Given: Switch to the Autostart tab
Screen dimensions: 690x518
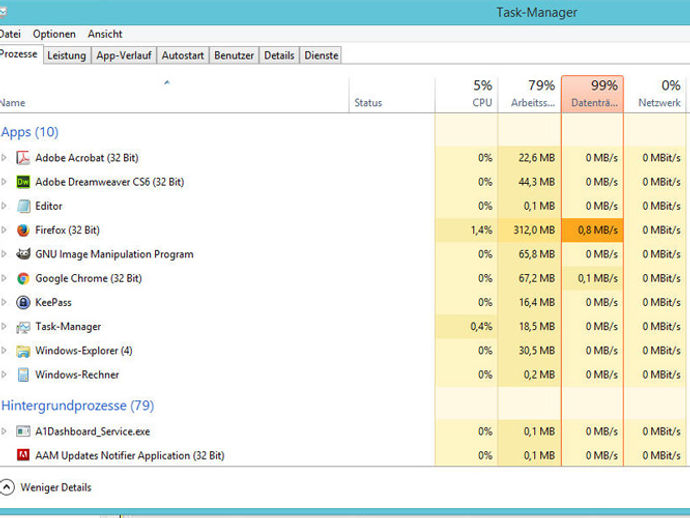Looking at the screenshot, I should [x=183, y=55].
